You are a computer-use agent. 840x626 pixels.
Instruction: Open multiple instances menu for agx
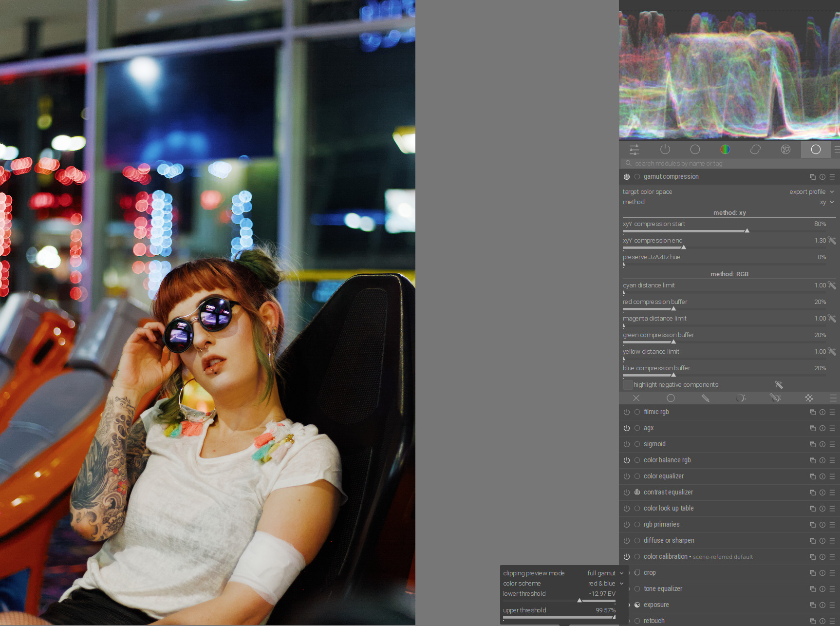click(812, 428)
